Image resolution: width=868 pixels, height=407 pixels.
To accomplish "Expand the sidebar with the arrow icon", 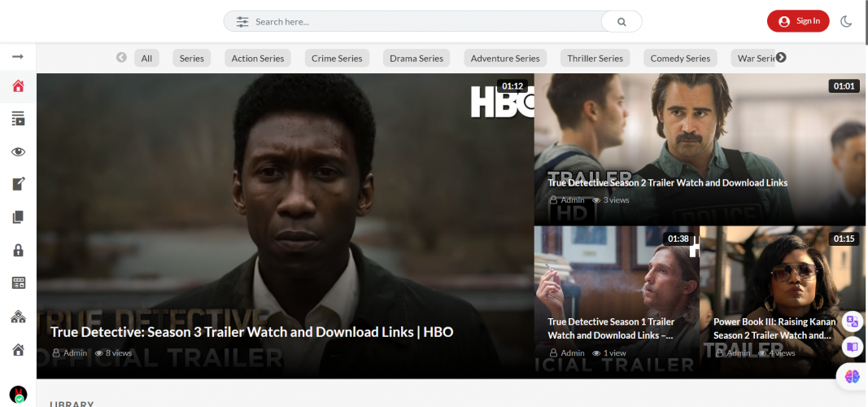I will tap(18, 56).
